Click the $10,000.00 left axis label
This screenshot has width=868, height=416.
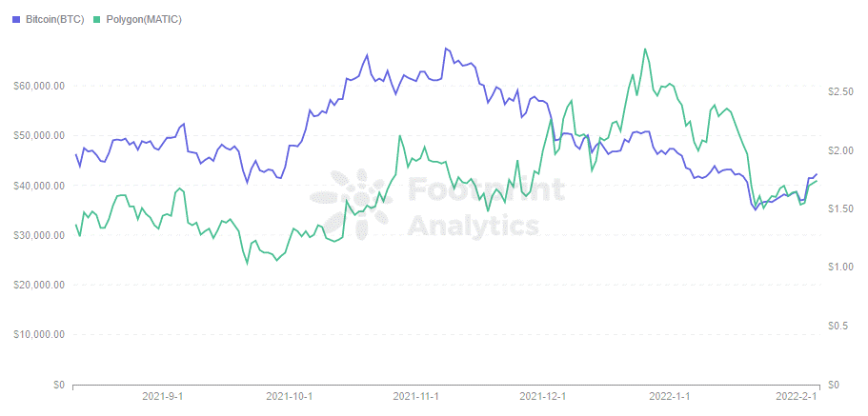coord(39,334)
